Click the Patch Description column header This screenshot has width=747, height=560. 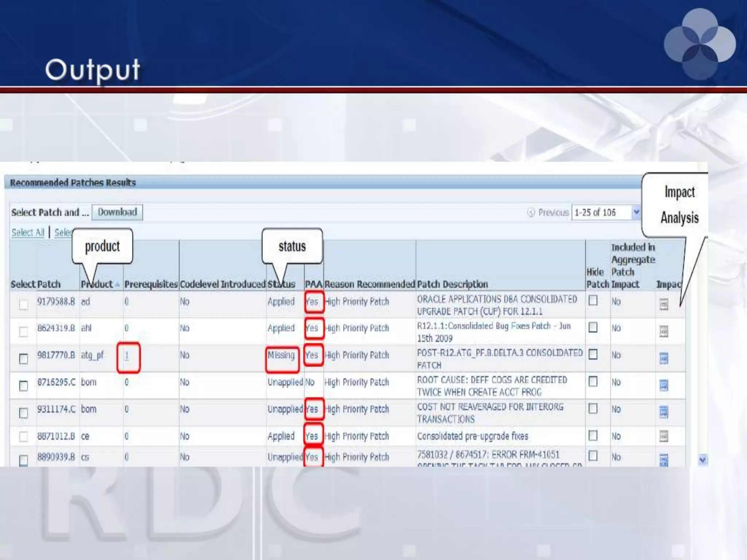(452, 284)
